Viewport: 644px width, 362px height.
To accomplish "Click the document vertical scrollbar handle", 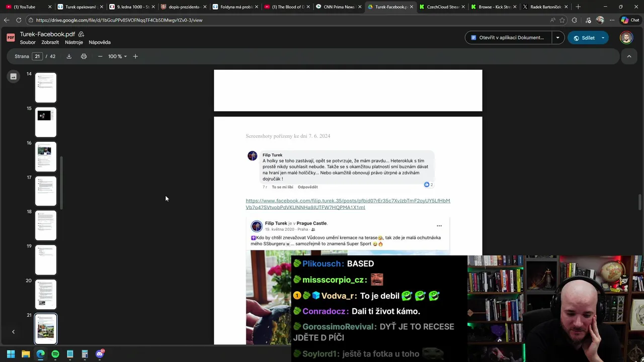I will (640, 203).
